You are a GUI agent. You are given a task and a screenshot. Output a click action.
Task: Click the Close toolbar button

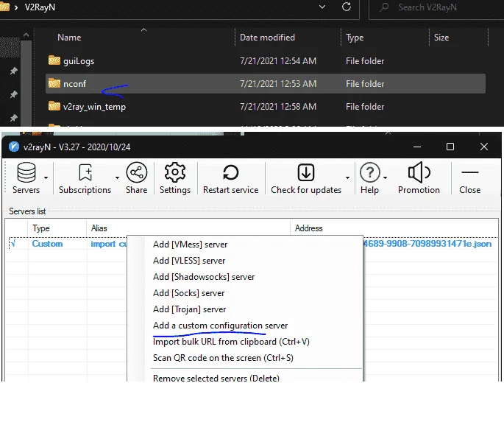(469, 178)
